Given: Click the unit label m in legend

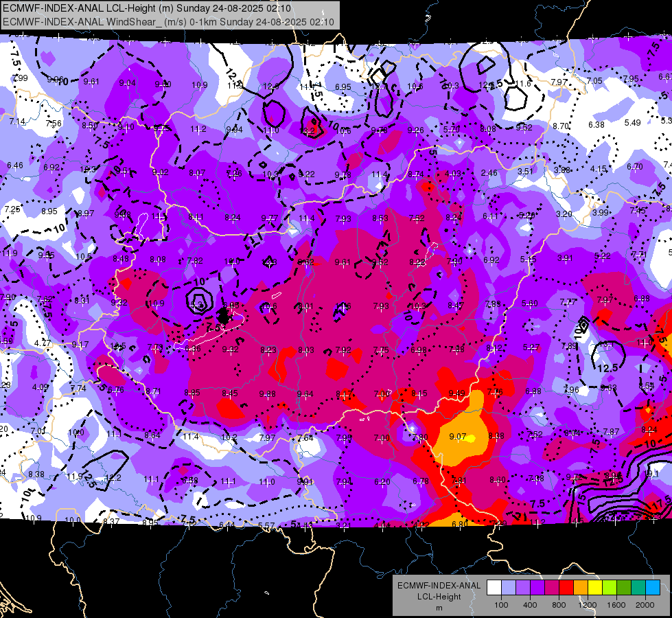Looking at the screenshot, I should (x=439, y=608).
